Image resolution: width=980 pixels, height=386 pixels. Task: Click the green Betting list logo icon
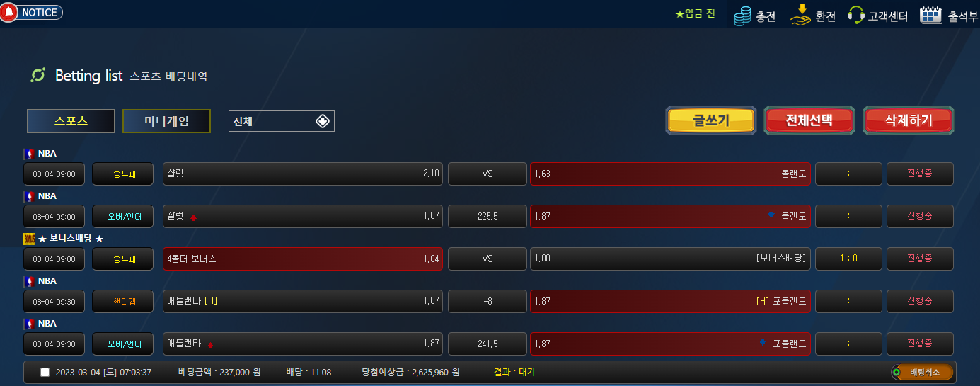point(38,75)
